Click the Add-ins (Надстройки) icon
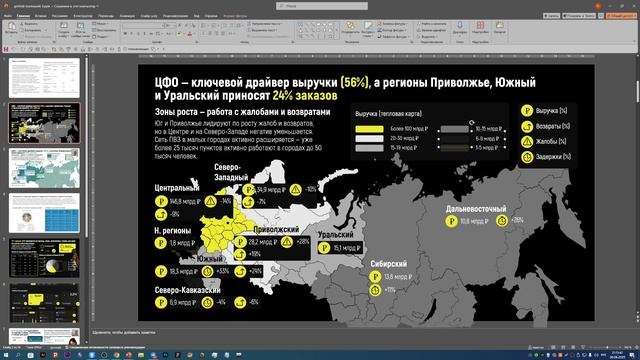640x360 pixels. pyautogui.click(x=480, y=26)
